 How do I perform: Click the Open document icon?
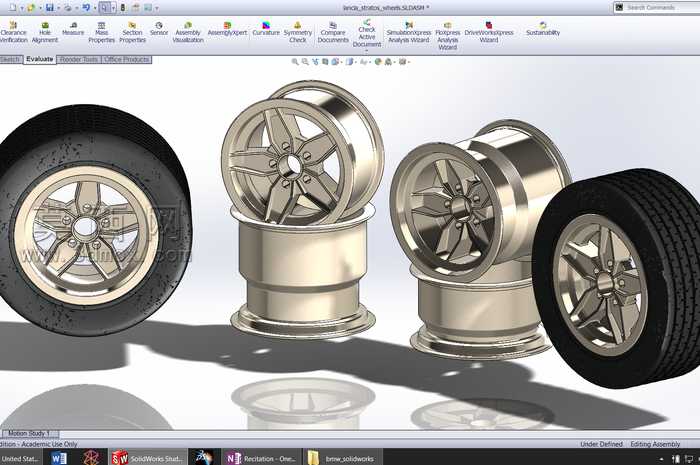point(30,8)
